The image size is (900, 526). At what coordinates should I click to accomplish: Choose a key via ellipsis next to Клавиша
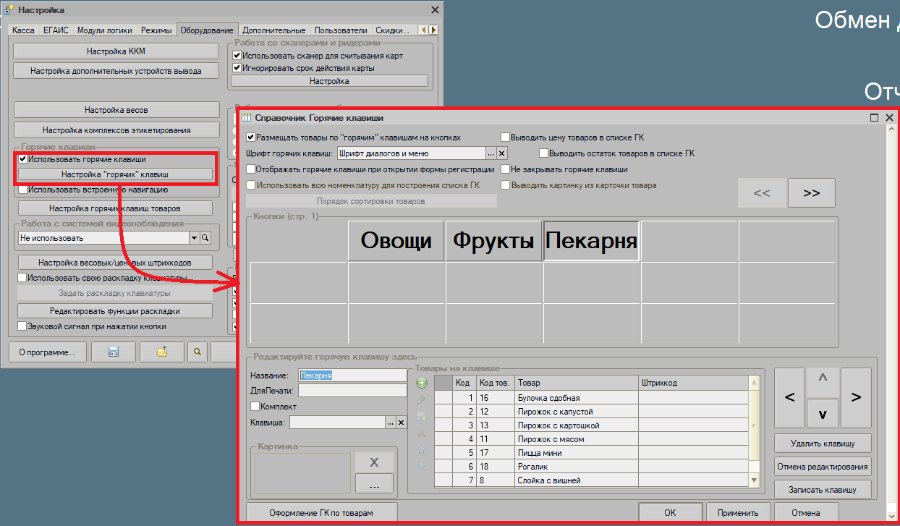pos(390,423)
